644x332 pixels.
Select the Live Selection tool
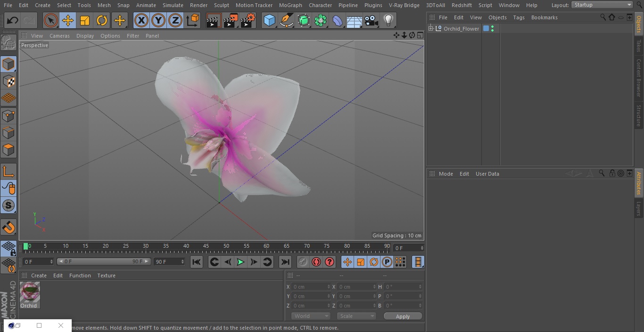(x=51, y=20)
